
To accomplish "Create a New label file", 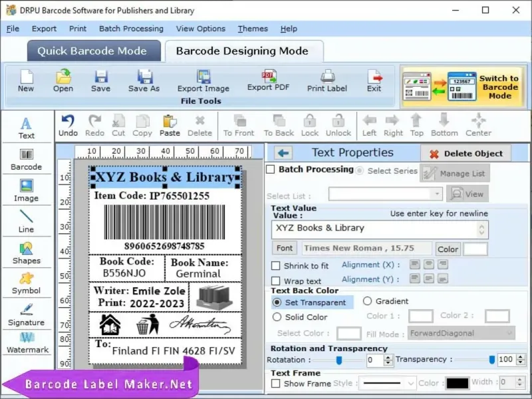I will point(26,80).
